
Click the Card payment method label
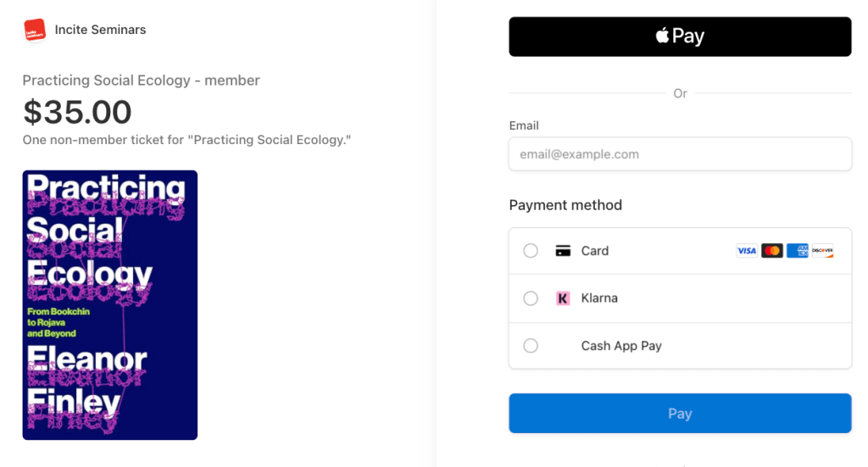point(595,251)
